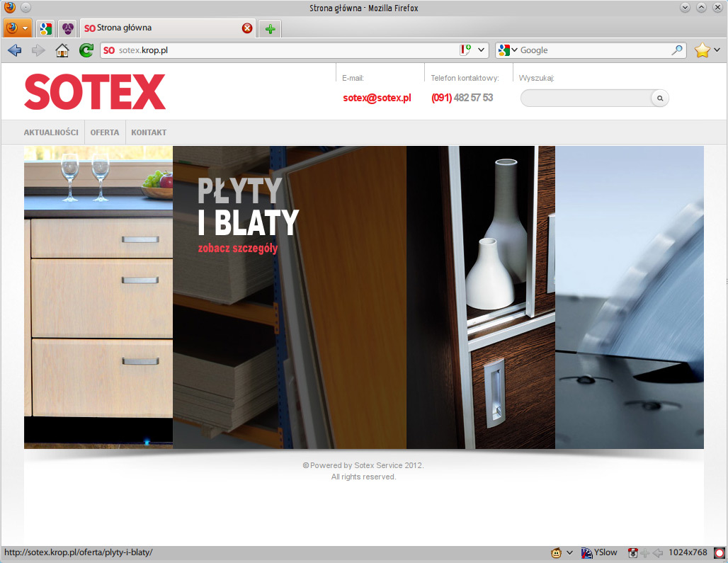Click the bookmarks star icon

(x=702, y=50)
